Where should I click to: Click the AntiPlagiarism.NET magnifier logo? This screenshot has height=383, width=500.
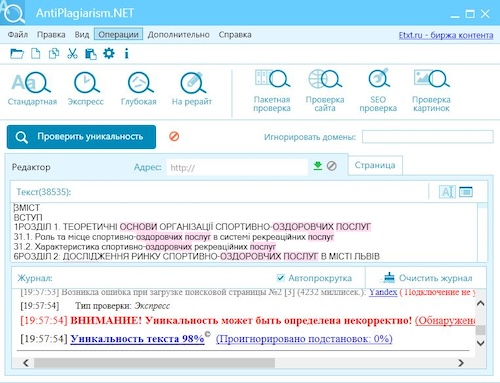coord(12,12)
